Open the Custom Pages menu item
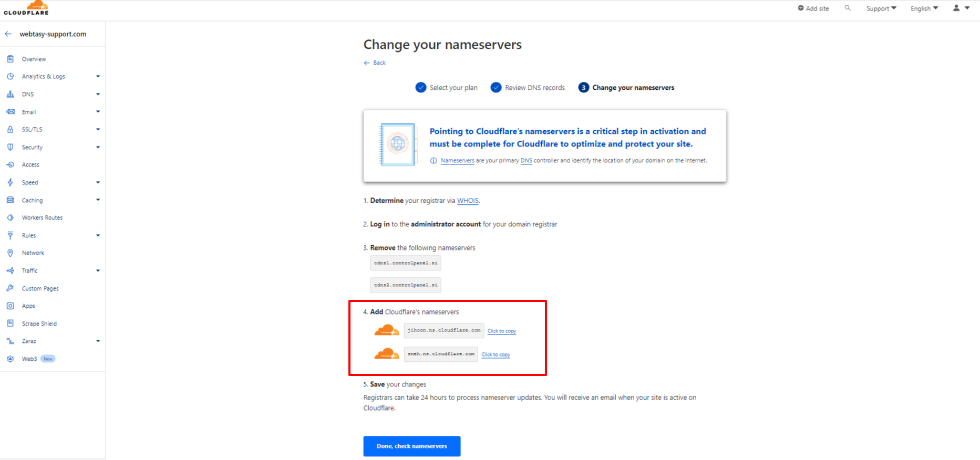Screen dimensions: 980x460 point(40,289)
